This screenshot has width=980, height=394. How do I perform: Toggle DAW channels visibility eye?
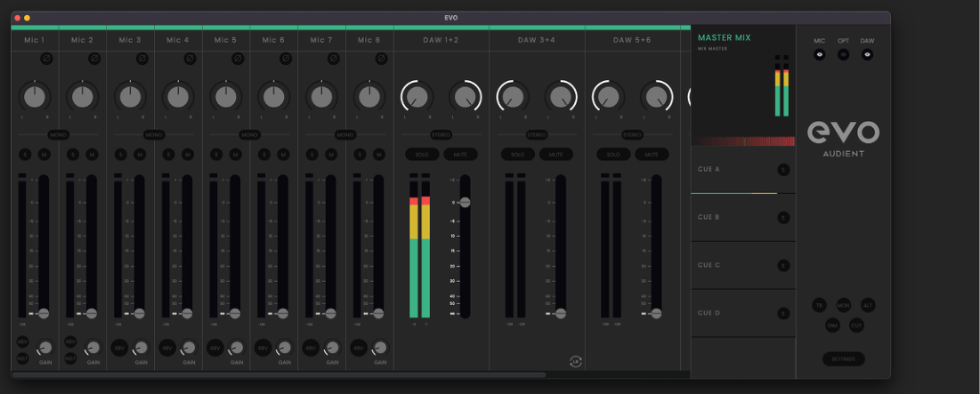pos(867,54)
